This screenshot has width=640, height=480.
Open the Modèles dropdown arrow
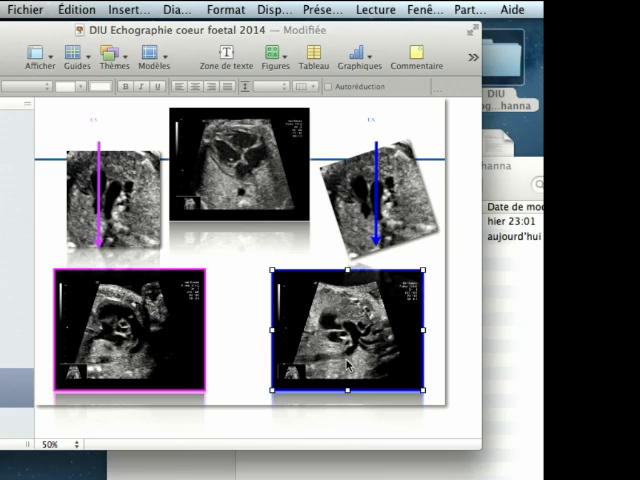click(165, 57)
